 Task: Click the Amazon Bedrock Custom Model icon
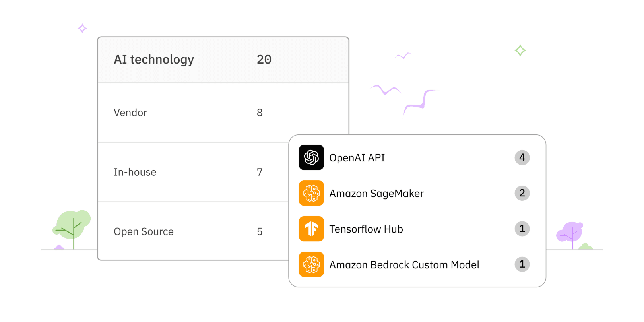(x=311, y=264)
